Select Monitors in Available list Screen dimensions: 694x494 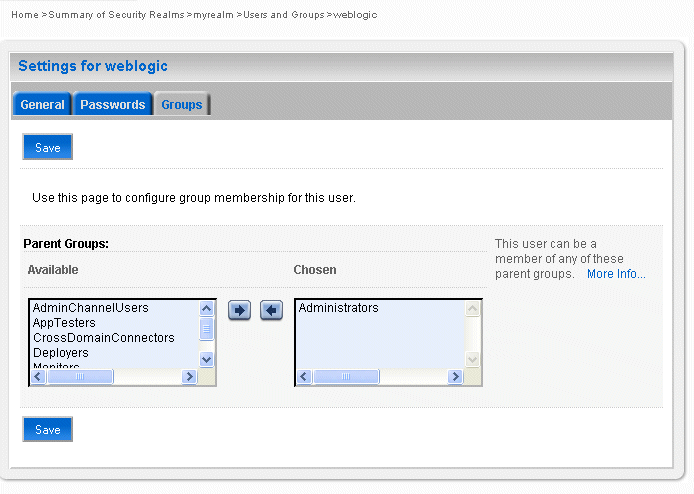coord(56,366)
